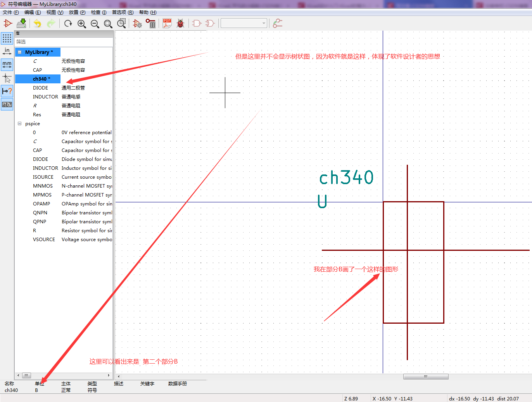Viewport: 532px width, 402px height.
Task: Open the 首选项 (R) menu
Action: click(123, 12)
